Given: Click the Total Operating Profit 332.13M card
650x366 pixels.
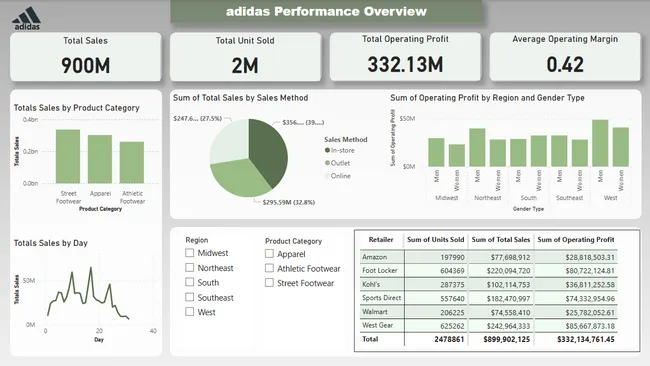Looking at the screenshot, I should point(405,57).
